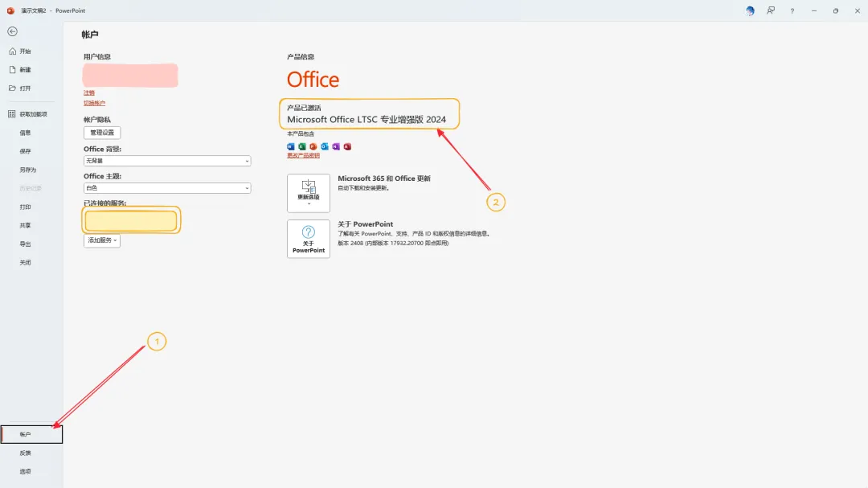Click the large Office logo text
The width and height of the screenshot is (868, 488).
click(313, 80)
